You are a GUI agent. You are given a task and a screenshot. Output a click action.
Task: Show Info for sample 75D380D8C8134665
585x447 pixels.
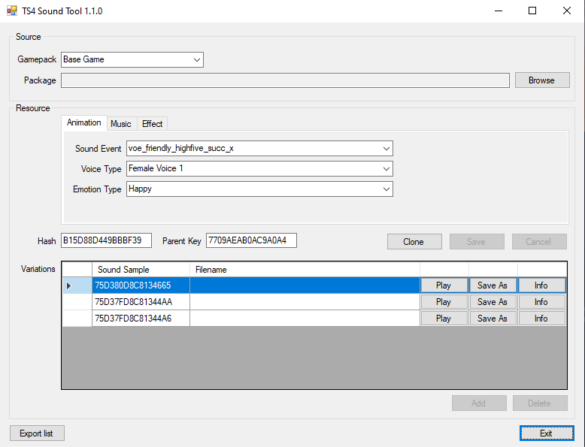pyautogui.click(x=542, y=285)
